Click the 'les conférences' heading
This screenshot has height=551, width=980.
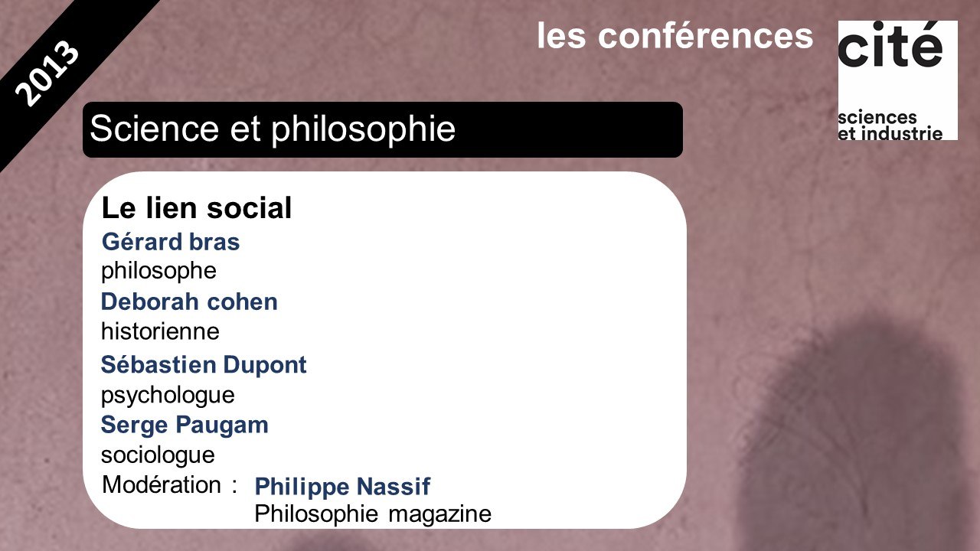675,35
